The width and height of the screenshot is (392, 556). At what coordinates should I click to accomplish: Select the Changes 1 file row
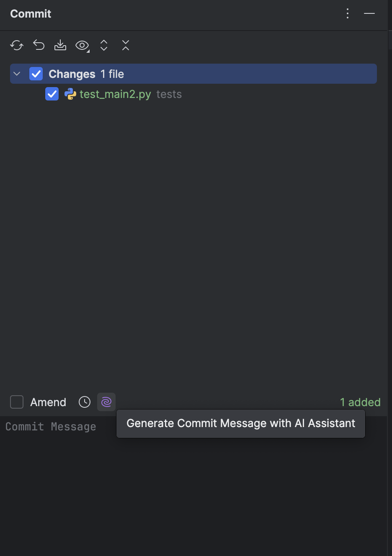(x=193, y=74)
